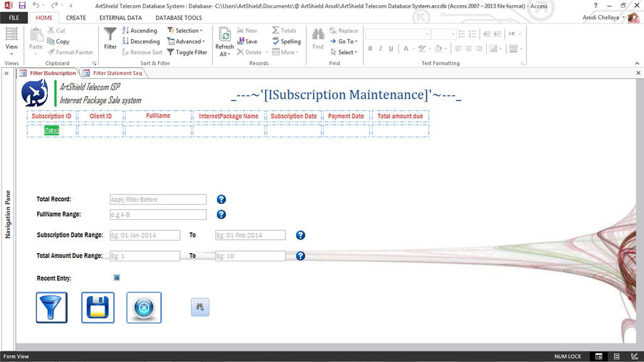The width and height of the screenshot is (644, 362).
Task: Click the Help question mark in title bar
Action: [596, 5]
